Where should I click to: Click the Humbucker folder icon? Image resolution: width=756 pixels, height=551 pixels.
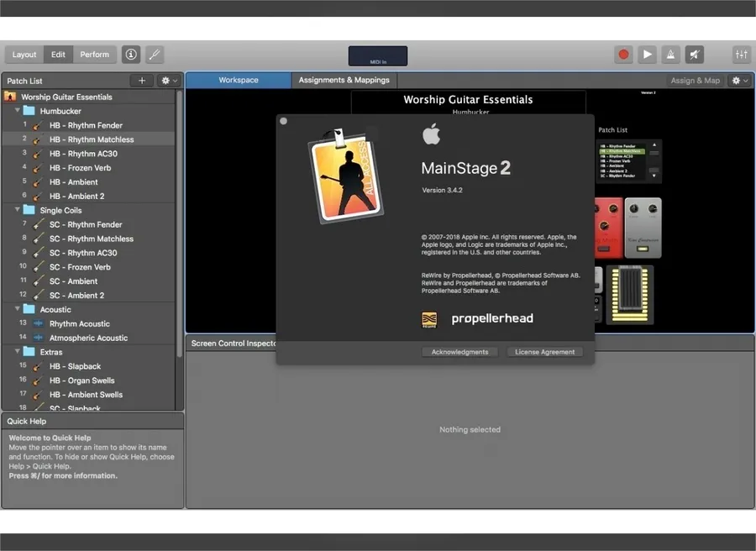[29, 110]
